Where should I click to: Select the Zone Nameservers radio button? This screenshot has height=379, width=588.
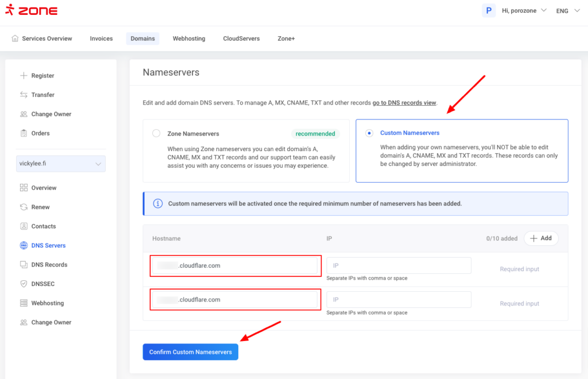click(156, 133)
